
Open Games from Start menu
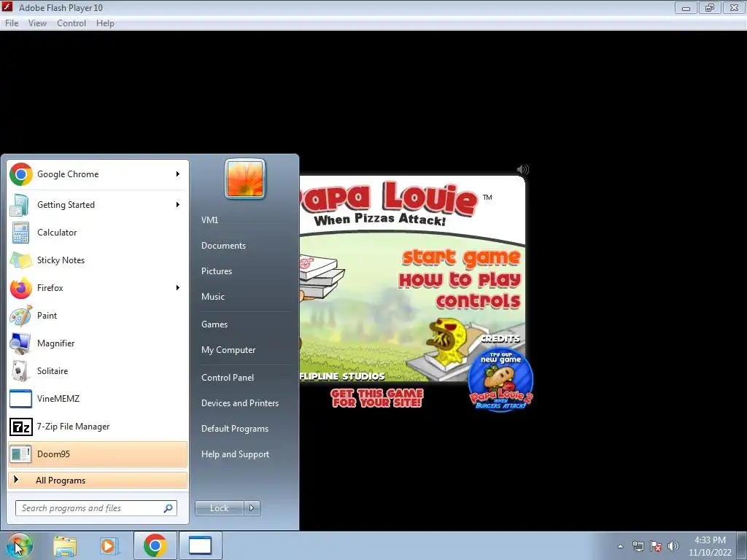click(214, 324)
